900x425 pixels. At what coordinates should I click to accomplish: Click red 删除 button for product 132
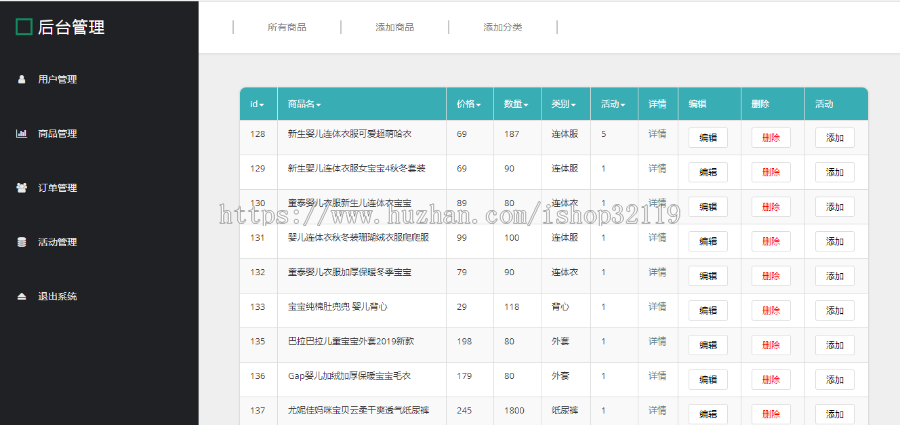[x=771, y=276]
